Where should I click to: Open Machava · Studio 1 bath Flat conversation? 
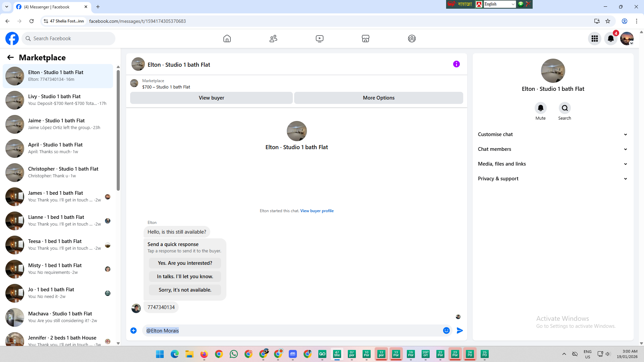point(58,317)
